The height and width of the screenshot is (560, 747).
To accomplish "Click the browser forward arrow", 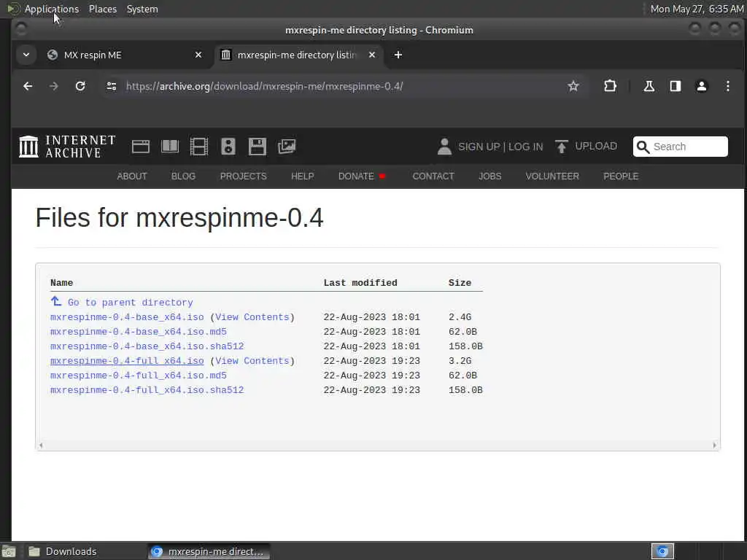I will (x=54, y=86).
